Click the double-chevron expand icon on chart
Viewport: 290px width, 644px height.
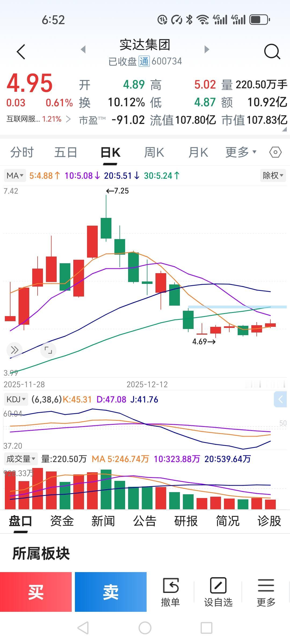click(15, 350)
